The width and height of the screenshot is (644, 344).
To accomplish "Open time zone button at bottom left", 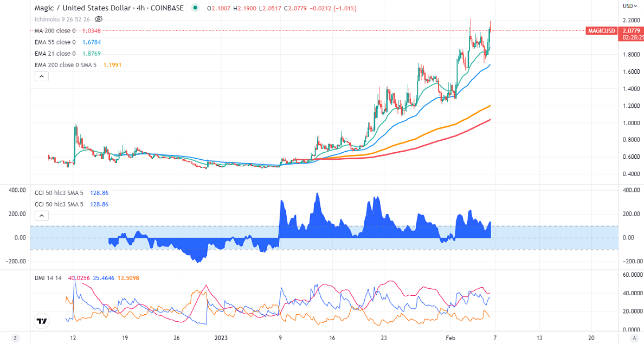I will 15,338.
